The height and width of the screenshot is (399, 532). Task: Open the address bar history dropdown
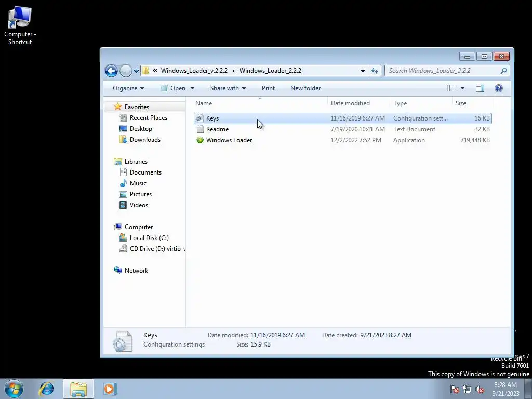click(363, 71)
